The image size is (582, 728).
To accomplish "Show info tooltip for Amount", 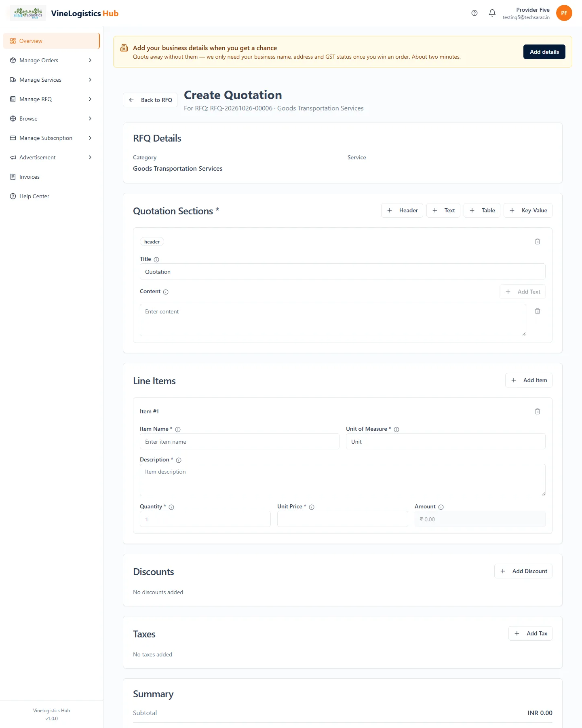I will coord(441,507).
